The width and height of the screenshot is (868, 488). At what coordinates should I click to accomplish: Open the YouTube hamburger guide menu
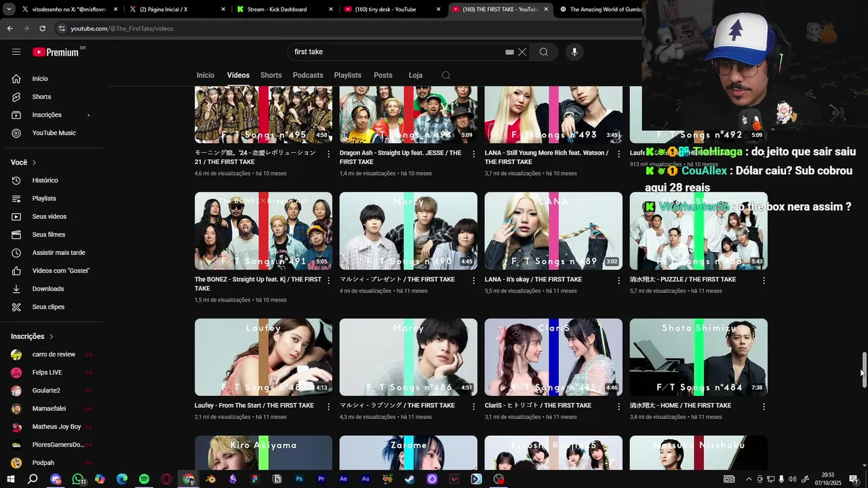(16, 52)
